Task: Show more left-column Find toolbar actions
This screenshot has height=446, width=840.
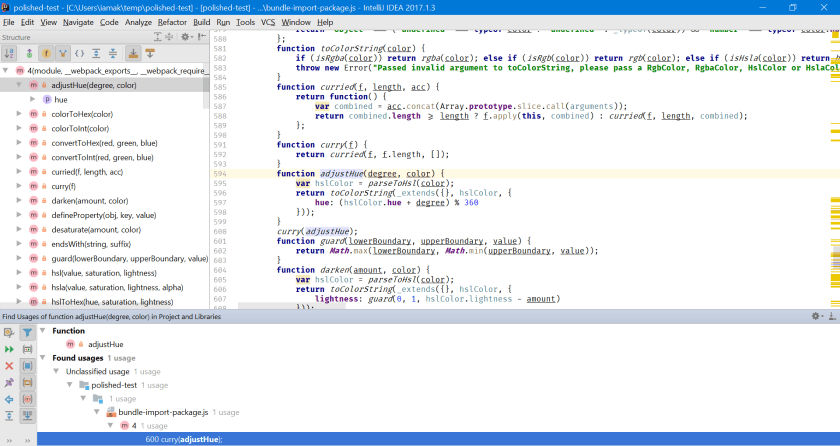Action: pos(9,440)
